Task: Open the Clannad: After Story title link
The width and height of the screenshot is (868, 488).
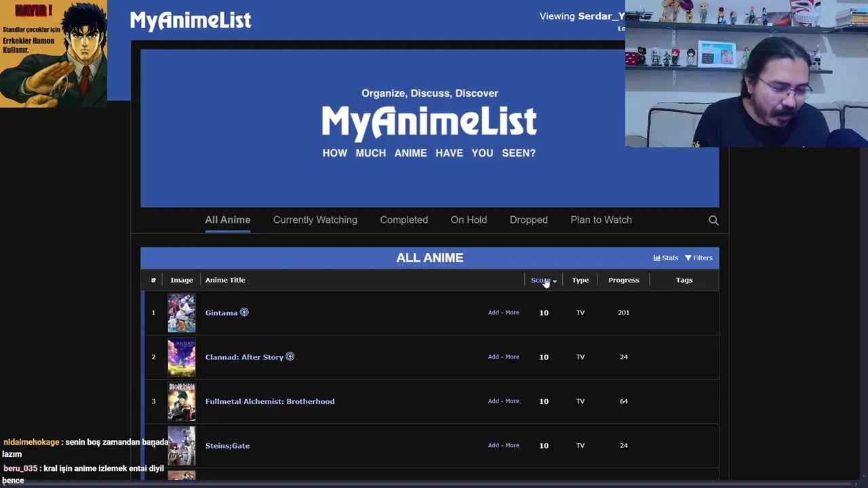Action: (244, 357)
